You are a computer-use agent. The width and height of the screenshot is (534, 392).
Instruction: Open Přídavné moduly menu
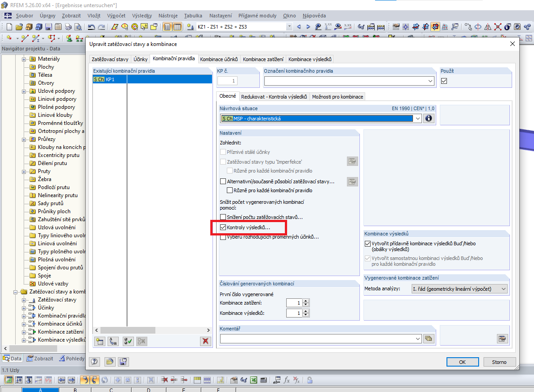(258, 16)
